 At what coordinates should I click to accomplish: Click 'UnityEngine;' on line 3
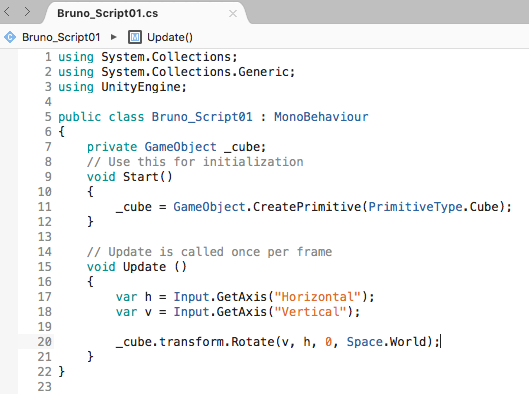tap(144, 87)
